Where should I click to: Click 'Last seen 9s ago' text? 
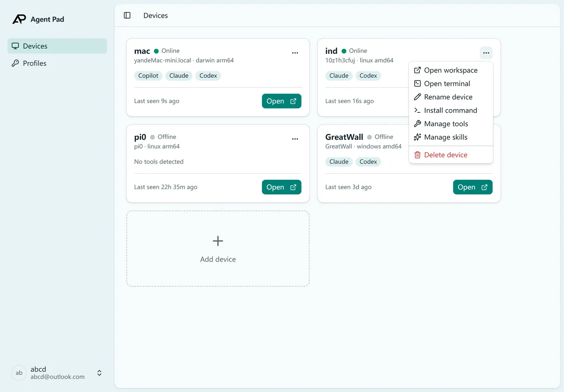157,101
